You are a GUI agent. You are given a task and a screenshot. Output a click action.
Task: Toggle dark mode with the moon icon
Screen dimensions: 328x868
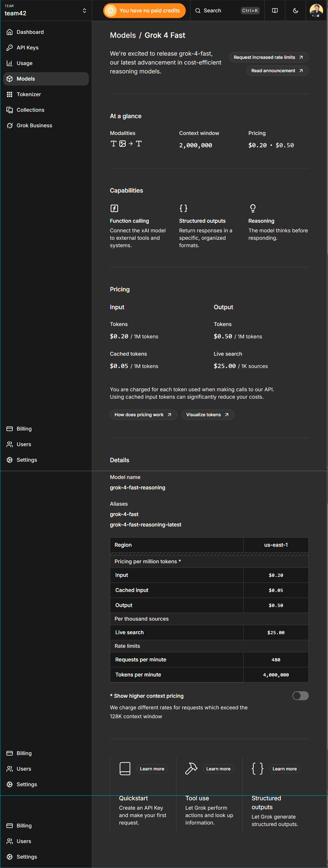tap(295, 10)
